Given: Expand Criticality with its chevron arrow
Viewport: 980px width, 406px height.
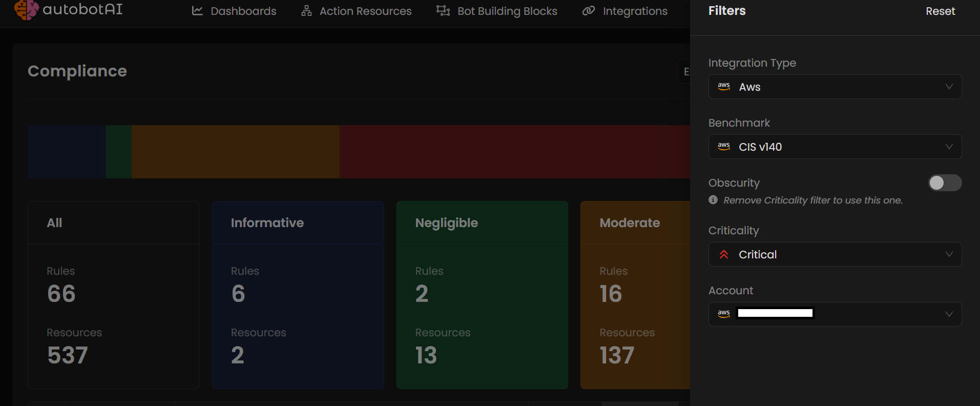Looking at the screenshot, I should [x=949, y=254].
